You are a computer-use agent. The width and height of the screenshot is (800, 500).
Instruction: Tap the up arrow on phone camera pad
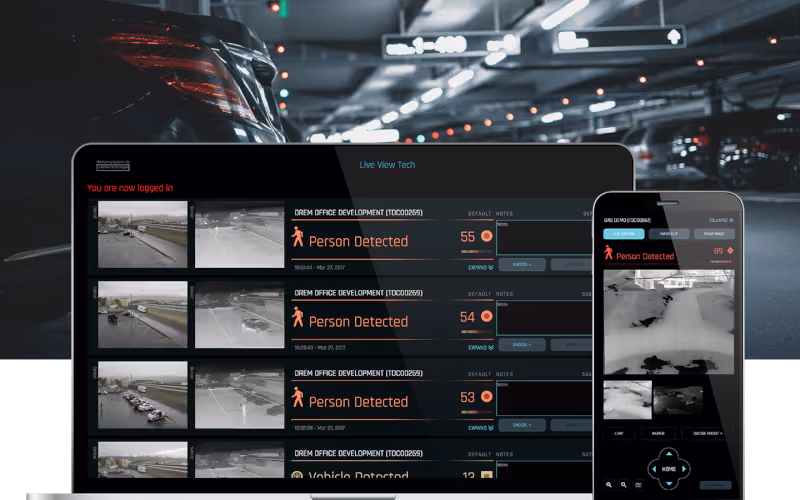click(669, 453)
